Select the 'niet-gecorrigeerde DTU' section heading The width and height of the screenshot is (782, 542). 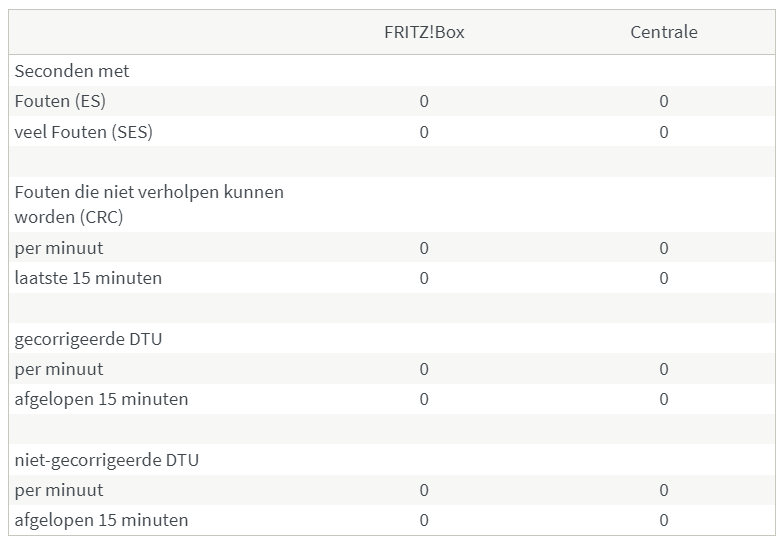107,460
